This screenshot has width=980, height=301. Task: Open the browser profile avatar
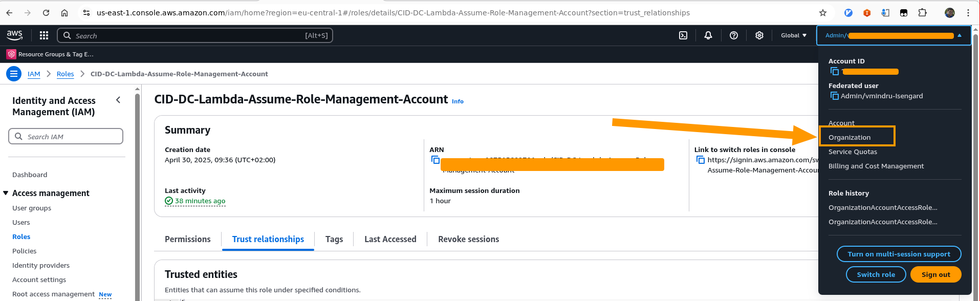[x=950, y=13]
